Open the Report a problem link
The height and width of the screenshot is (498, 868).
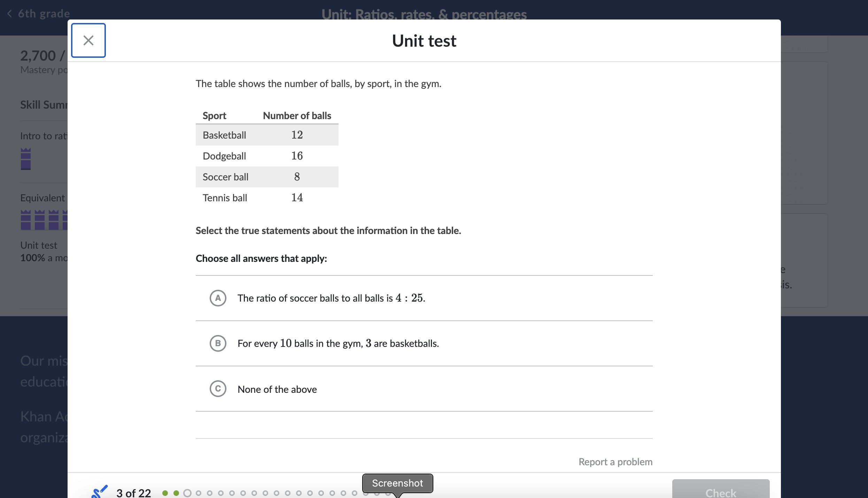615,462
